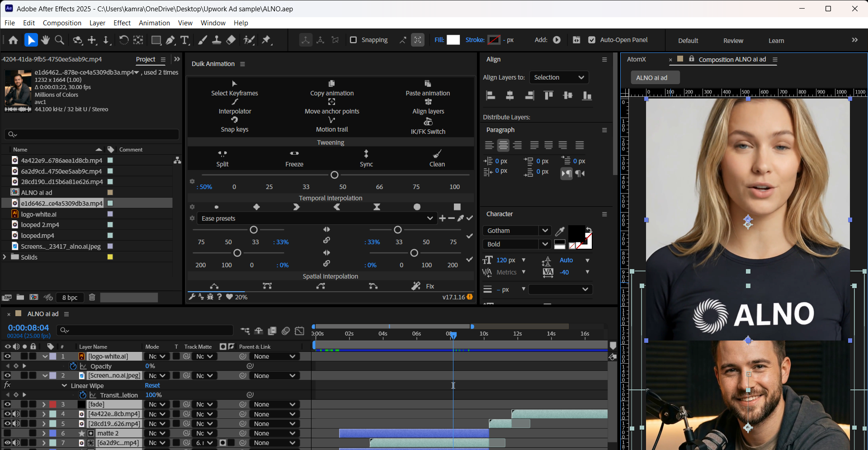This screenshot has width=868, height=450.
Task: Select the Hand tool in toolbar
Action: coord(45,40)
